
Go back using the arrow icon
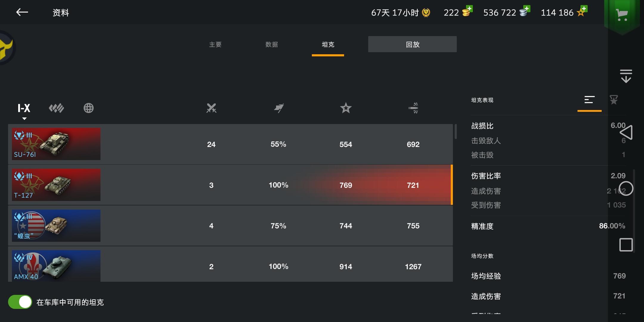click(x=22, y=12)
